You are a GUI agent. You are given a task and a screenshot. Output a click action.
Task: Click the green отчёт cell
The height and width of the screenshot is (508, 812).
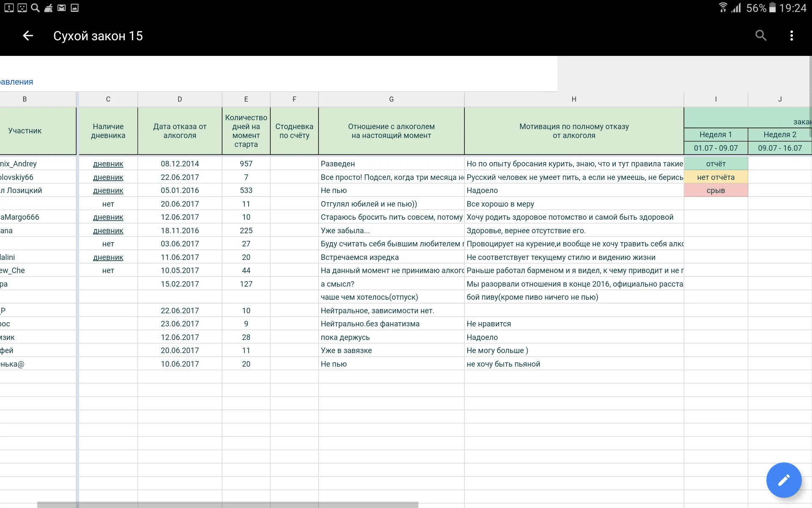pos(716,164)
